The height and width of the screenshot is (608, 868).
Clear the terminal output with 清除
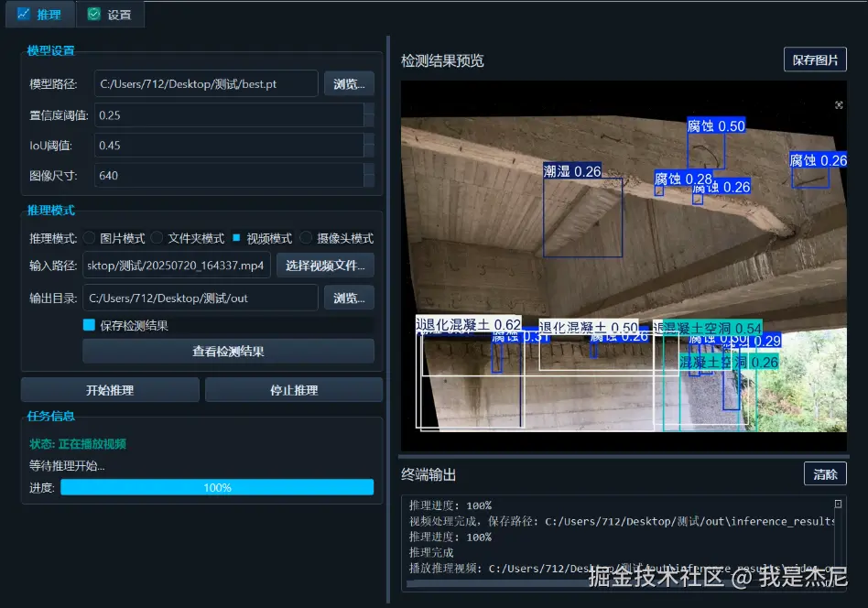pyautogui.click(x=825, y=474)
